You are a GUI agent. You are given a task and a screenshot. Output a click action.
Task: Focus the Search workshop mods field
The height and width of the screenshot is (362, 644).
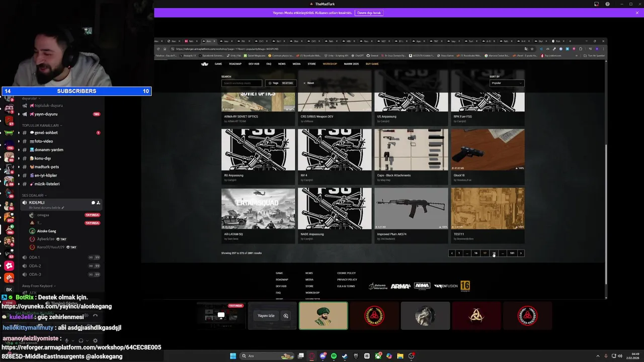coord(242,83)
